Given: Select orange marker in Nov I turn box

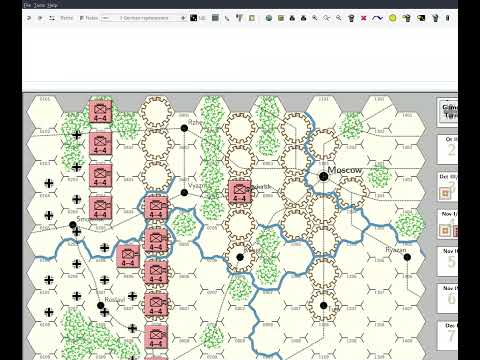Looking at the screenshot, I should tap(445, 231).
